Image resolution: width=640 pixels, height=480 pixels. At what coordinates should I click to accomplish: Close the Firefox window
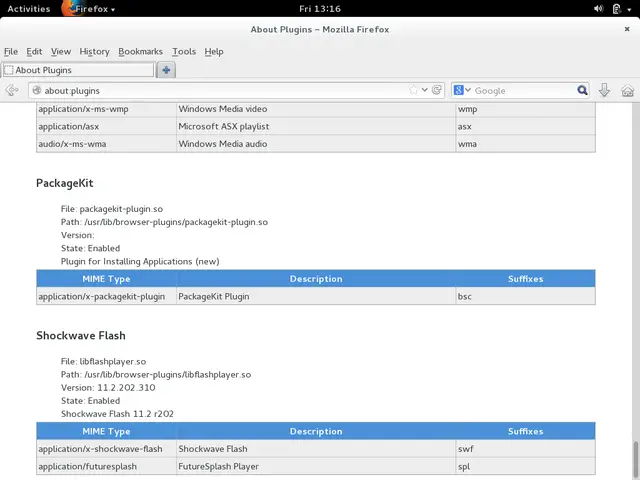[627, 29]
